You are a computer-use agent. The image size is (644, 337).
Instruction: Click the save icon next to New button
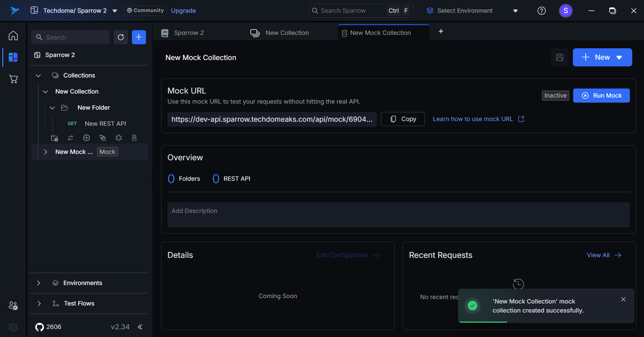(559, 57)
